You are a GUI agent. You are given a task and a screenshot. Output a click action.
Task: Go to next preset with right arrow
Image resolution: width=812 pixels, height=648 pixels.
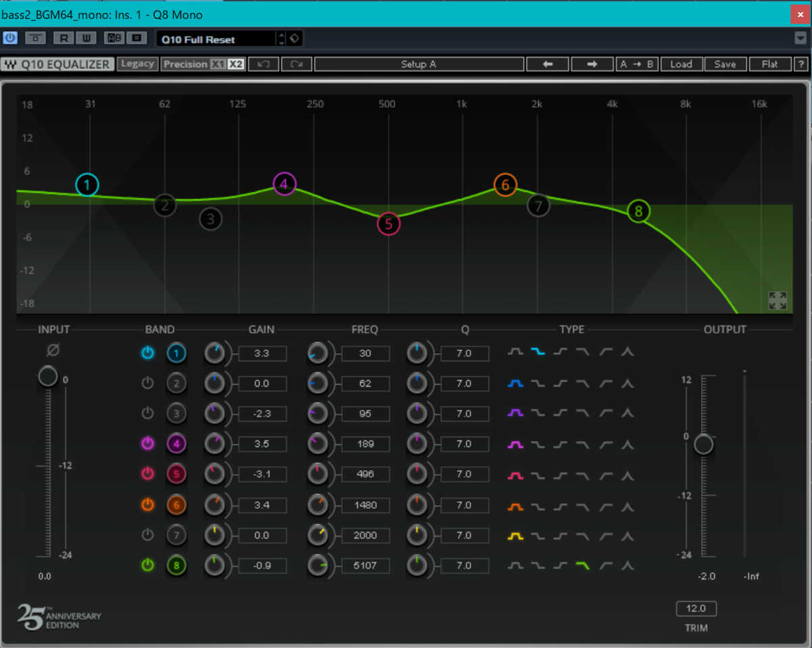(592, 64)
